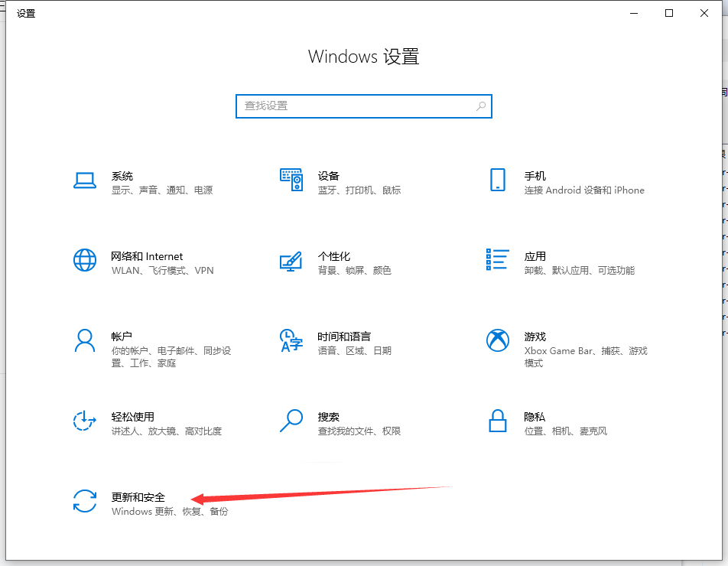Open 时间和语言 settings title
Image resolution: width=728 pixels, height=566 pixels.
tap(344, 337)
